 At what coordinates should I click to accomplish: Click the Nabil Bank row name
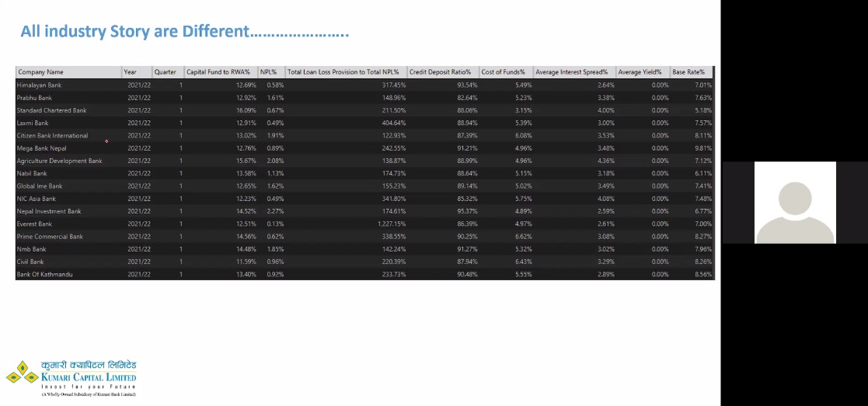(32, 174)
